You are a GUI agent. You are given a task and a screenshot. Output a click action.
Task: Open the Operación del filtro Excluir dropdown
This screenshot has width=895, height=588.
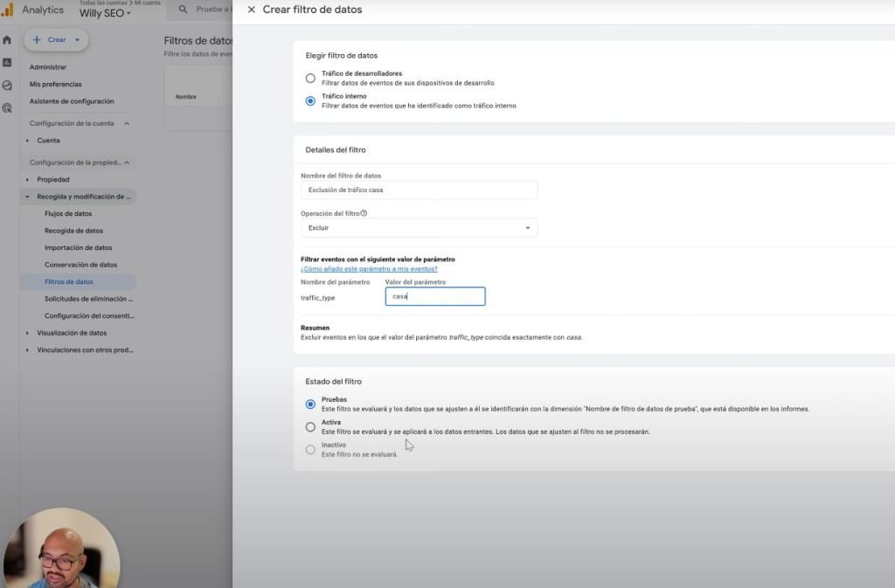419,228
